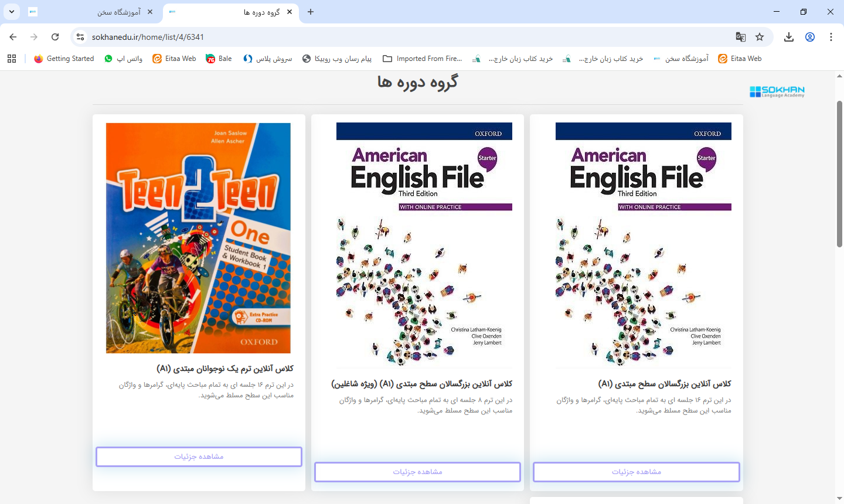Open the Chrome three-dot menu
Screen dimensions: 844x504
(x=831, y=36)
